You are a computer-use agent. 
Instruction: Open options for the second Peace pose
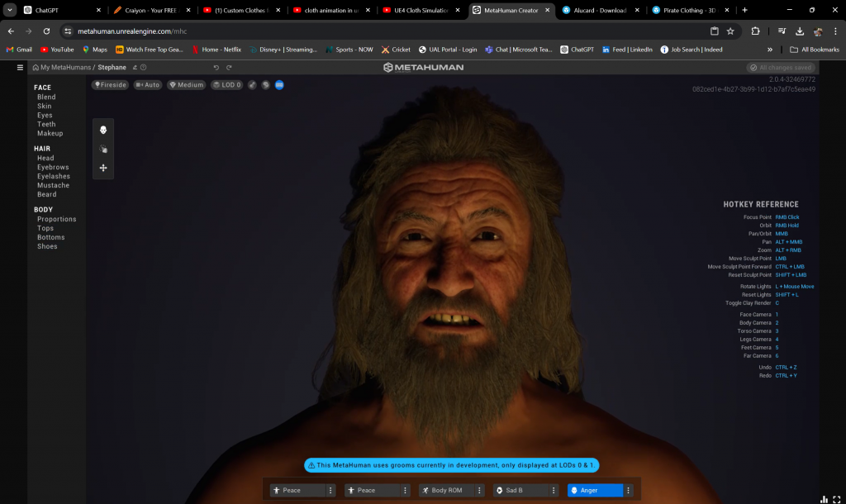coord(405,491)
